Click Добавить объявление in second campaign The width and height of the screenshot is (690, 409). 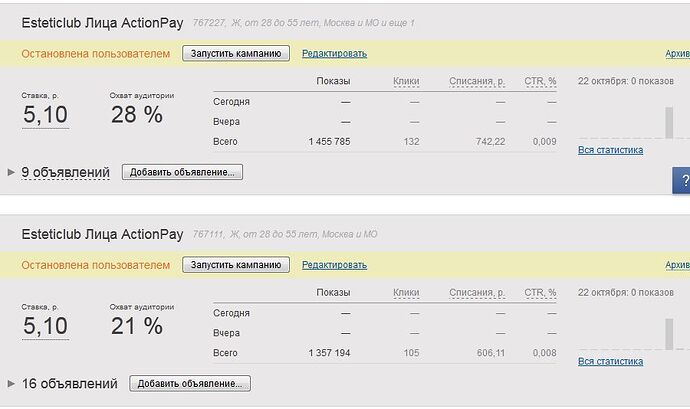[190, 383]
